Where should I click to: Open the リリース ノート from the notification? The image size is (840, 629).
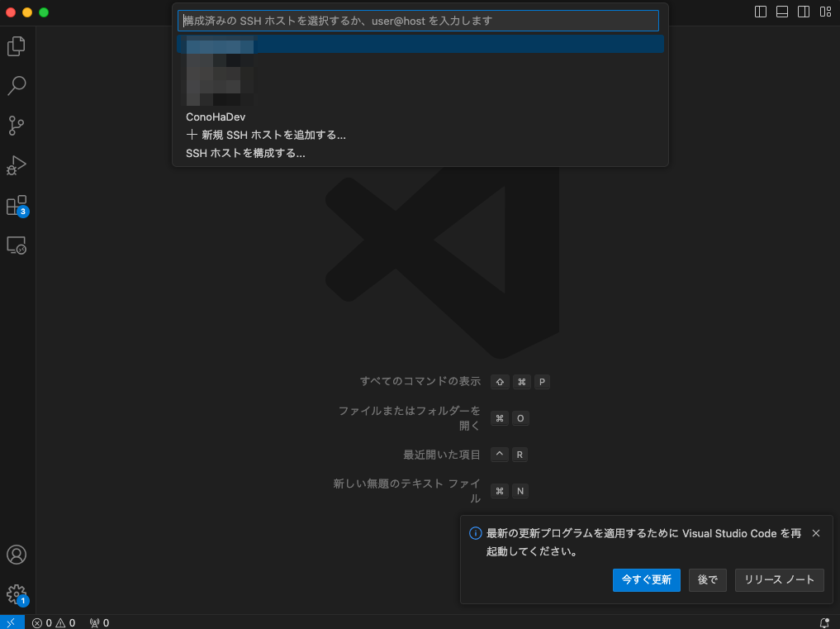(x=779, y=580)
